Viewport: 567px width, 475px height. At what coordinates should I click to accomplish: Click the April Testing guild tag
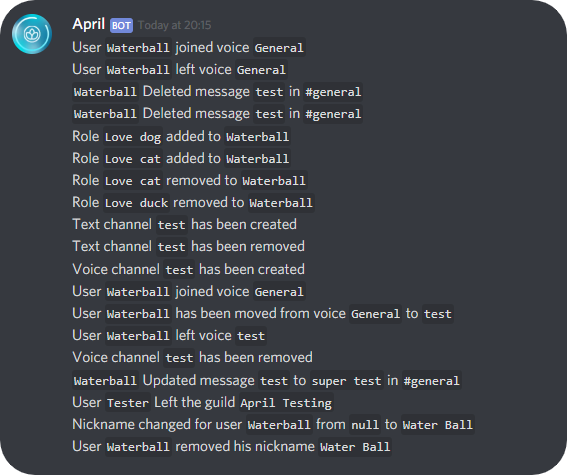(x=286, y=403)
